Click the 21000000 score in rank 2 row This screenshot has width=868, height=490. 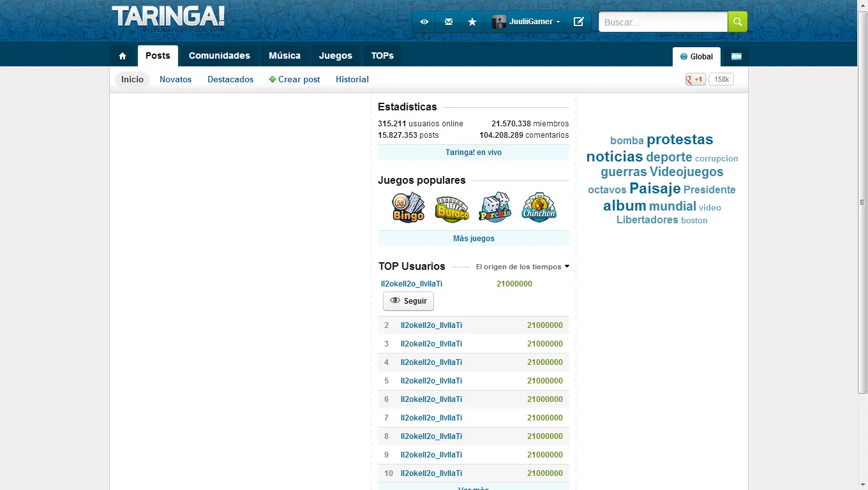(x=545, y=325)
